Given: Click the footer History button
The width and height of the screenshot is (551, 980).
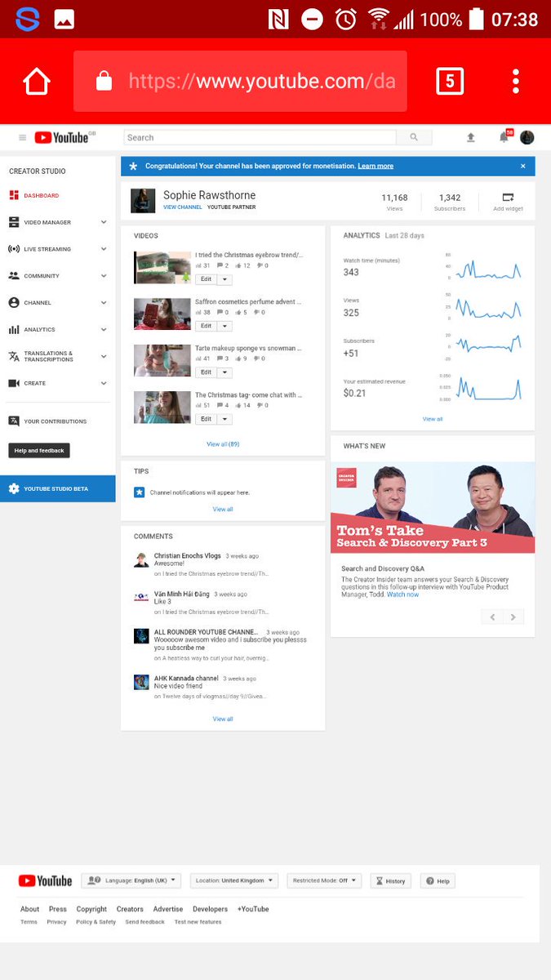Looking at the screenshot, I should tap(390, 880).
